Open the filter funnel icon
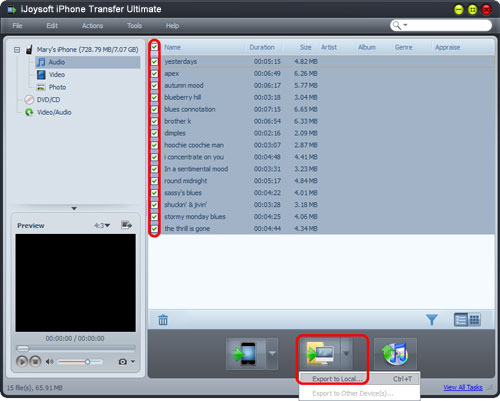 (x=432, y=320)
